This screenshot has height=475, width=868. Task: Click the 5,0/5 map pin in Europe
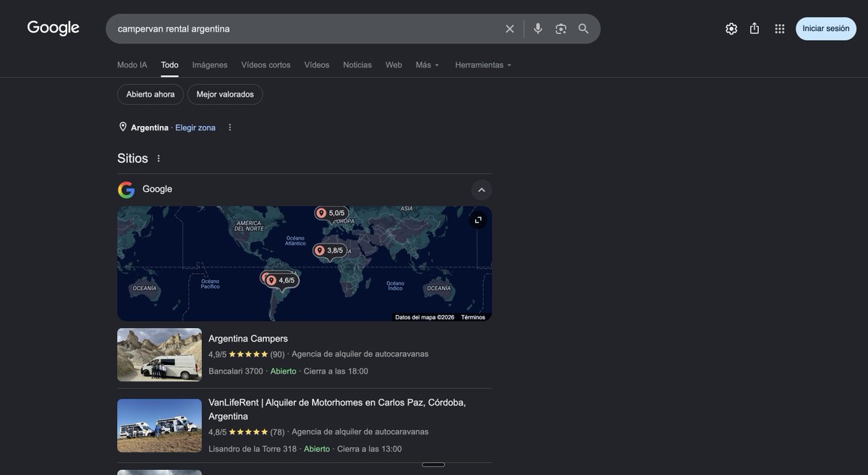[331, 213]
